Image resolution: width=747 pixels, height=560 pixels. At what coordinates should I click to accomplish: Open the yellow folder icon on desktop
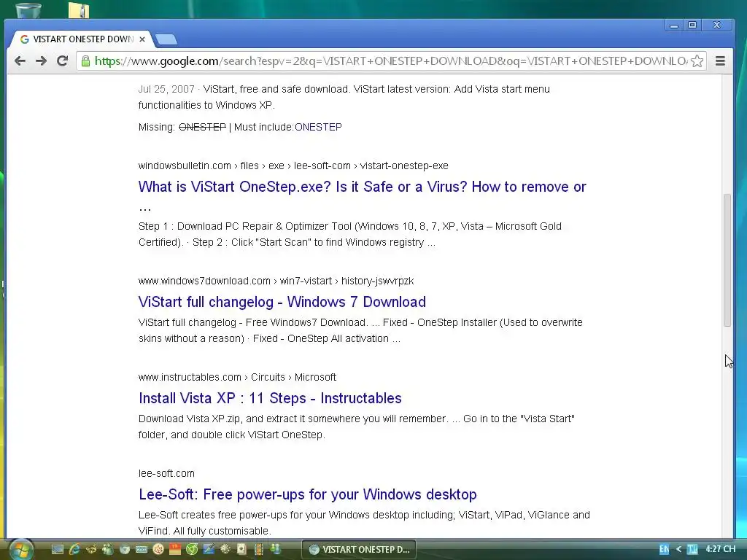pos(79,10)
